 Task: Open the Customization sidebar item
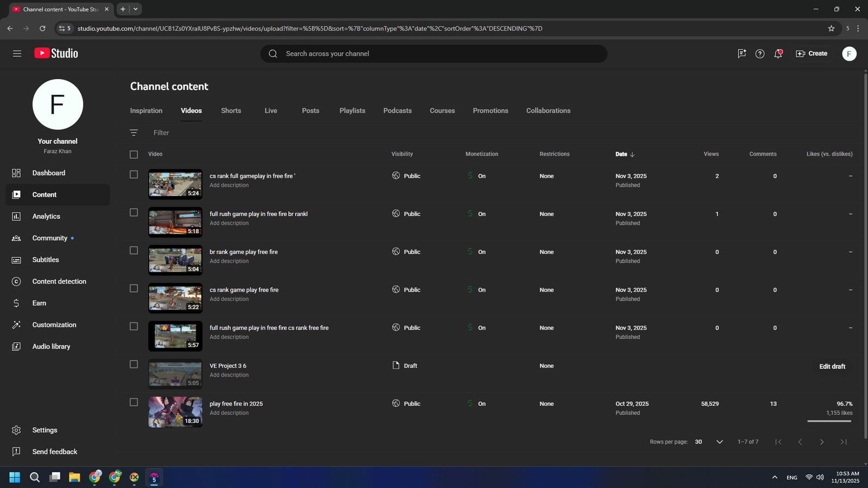tap(54, 325)
